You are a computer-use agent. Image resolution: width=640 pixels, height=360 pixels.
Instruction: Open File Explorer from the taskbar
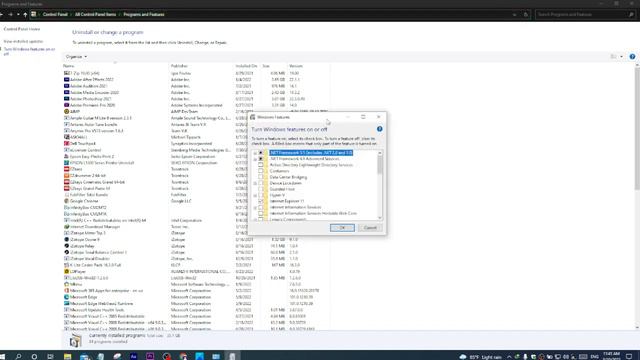click(x=67, y=356)
